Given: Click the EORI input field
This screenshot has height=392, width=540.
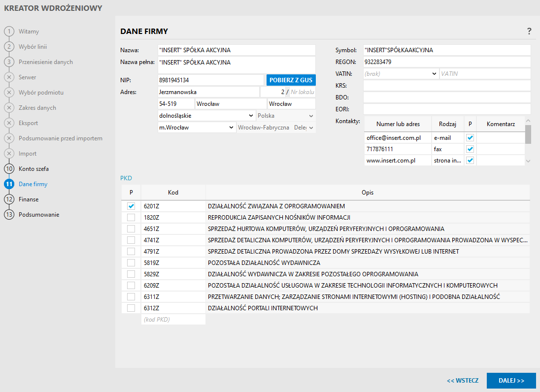Looking at the screenshot, I should click(447, 109).
